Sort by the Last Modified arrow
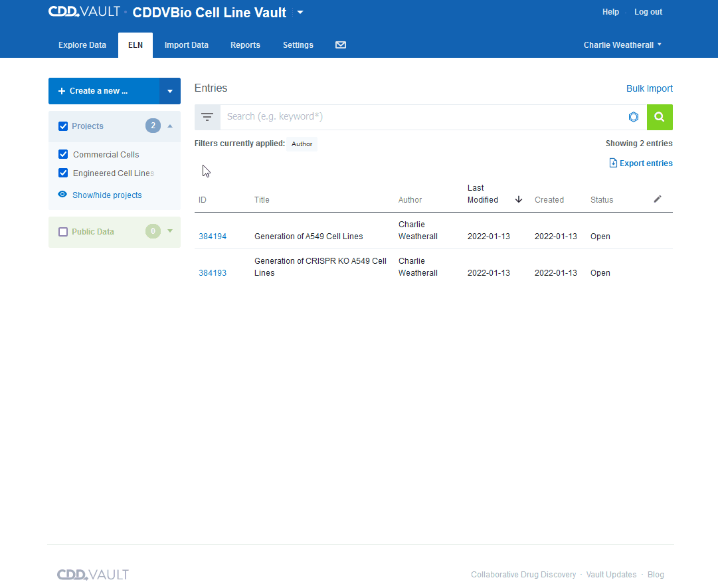Screen dimensions: 718x588 518,199
